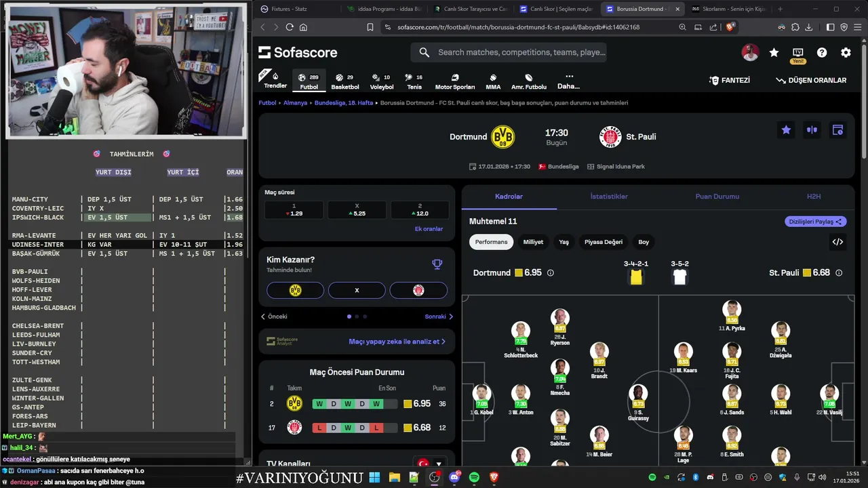The width and height of the screenshot is (868, 488).
Task: Click Dortmund player S. Guirassy
Action: [x=638, y=403]
